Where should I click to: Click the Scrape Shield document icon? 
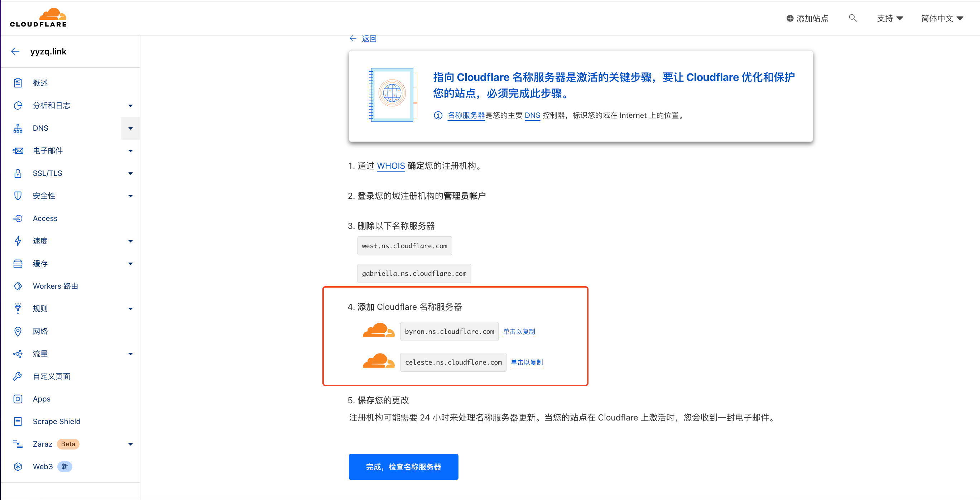[18, 422]
